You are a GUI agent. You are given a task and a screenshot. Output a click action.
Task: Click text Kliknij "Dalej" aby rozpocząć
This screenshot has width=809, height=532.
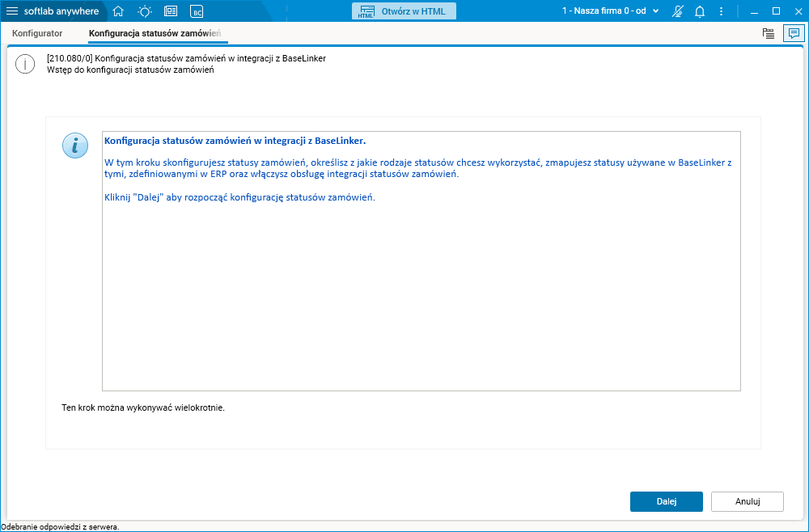coord(239,197)
